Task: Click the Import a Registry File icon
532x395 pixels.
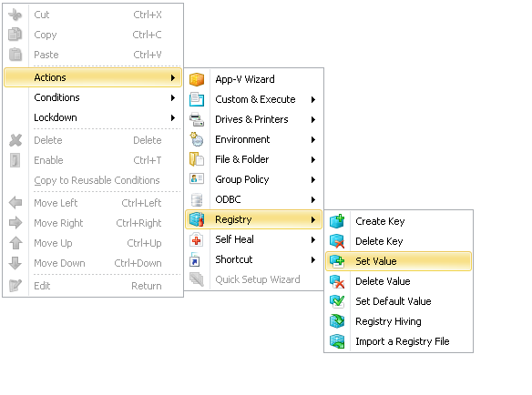Action: coord(337,341)
